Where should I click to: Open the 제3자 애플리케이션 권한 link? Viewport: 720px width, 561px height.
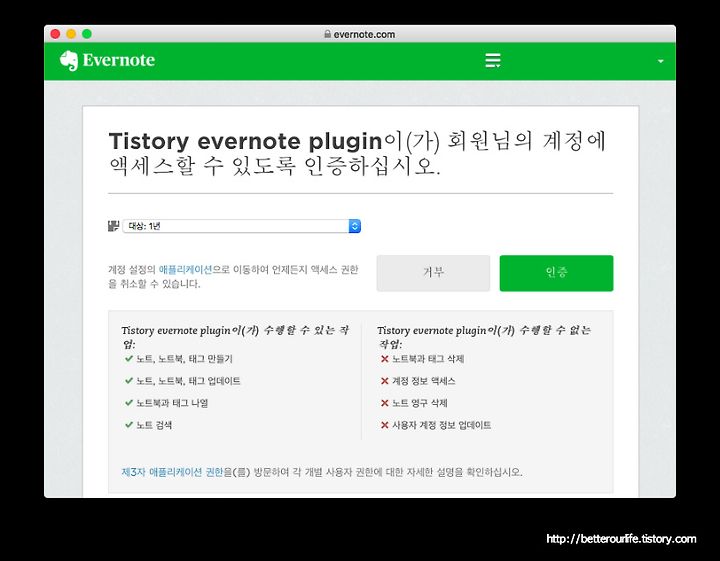pos(172,472)
